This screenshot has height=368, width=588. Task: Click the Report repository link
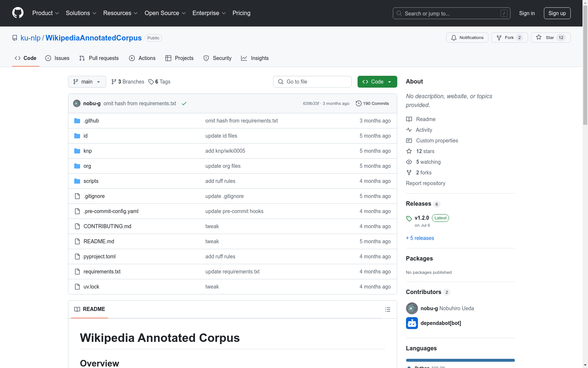[x=426, y=183]
